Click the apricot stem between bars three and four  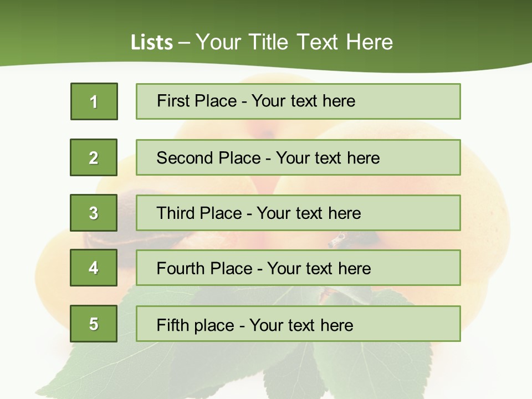pyautogui.click(x=336, y=240)
